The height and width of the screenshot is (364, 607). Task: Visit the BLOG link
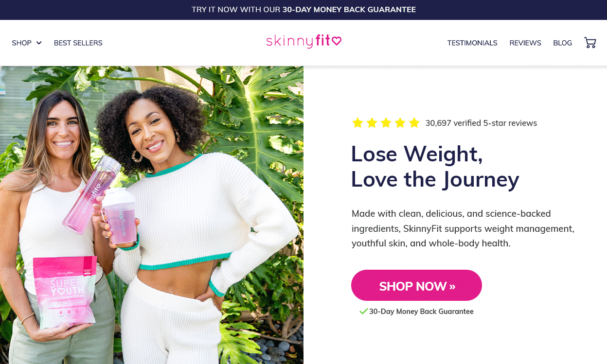click(x=562, y=43)
